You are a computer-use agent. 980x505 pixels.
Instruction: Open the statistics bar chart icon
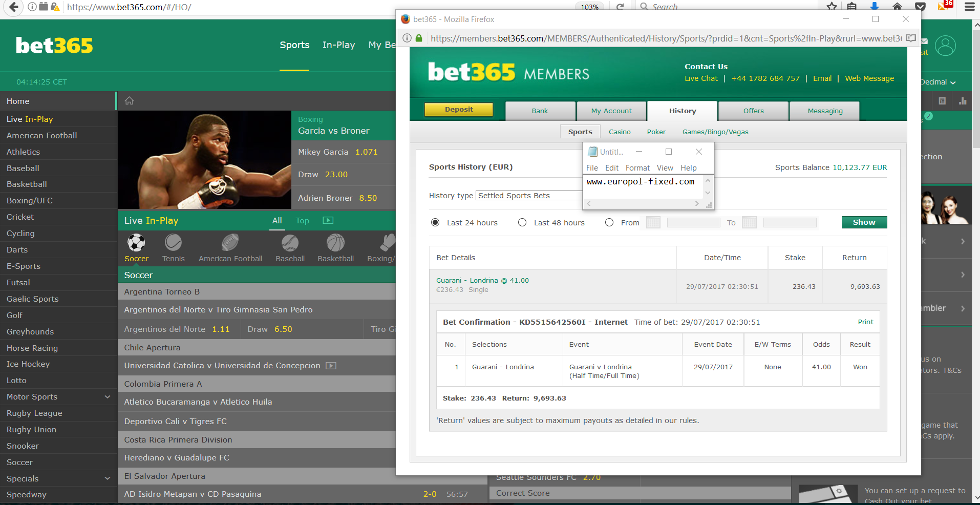[x=963, y=101]
